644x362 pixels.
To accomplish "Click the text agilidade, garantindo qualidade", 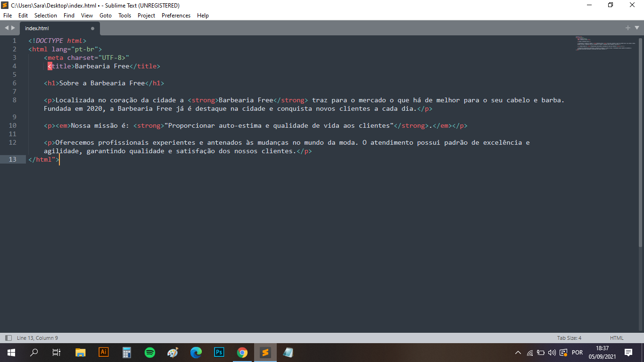I will point(104,151).
